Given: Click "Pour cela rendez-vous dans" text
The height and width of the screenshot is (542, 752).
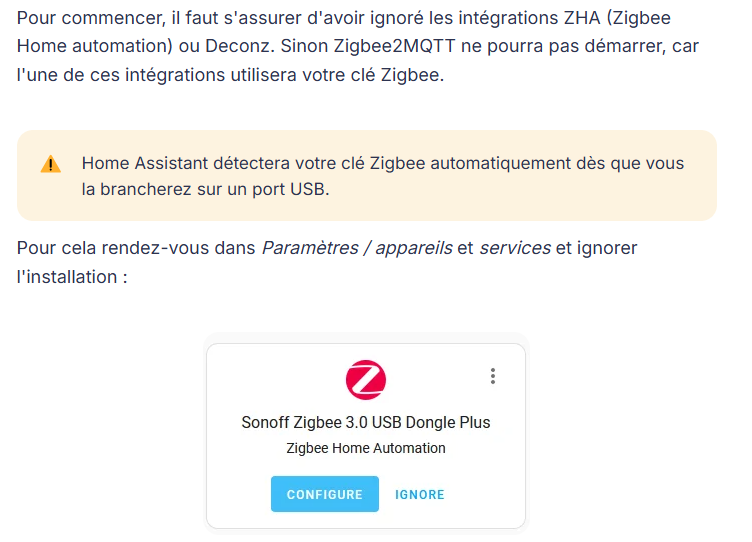Looking at the screenshot, I should 136,247.
